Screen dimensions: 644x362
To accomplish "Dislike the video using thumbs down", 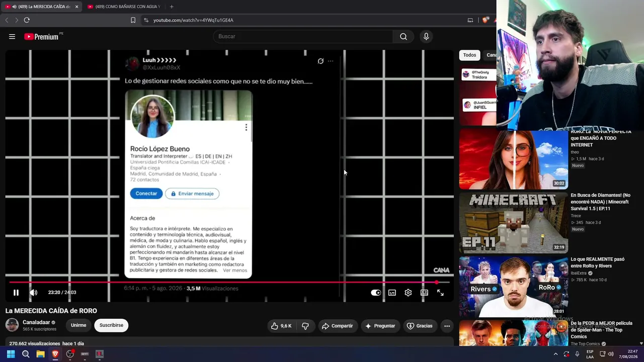I will click(305, 326).
